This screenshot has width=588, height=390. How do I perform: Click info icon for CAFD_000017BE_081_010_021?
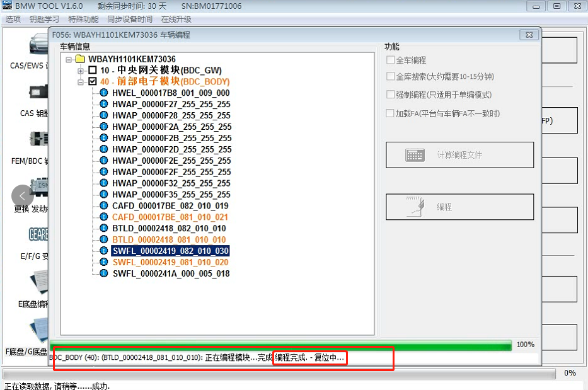click(104, 217)
